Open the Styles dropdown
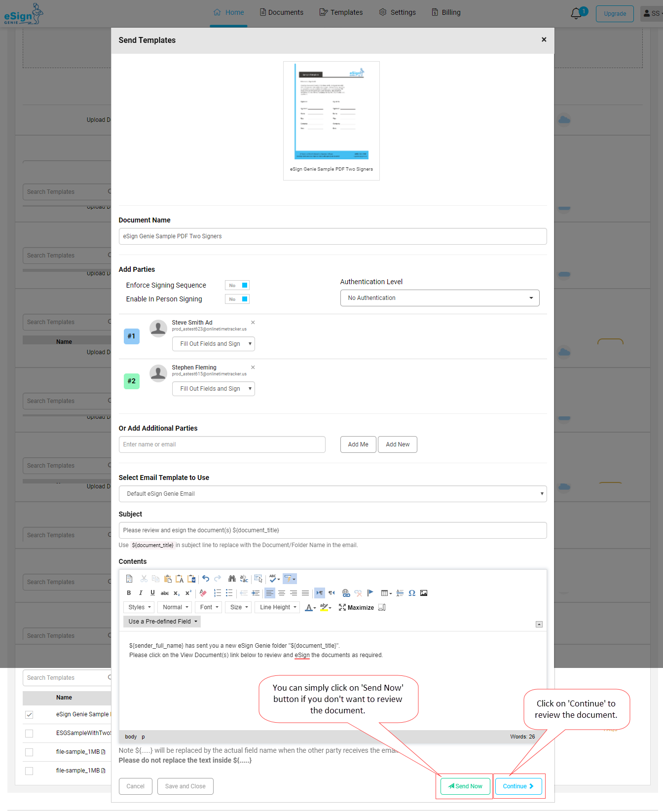 point(139,607)
